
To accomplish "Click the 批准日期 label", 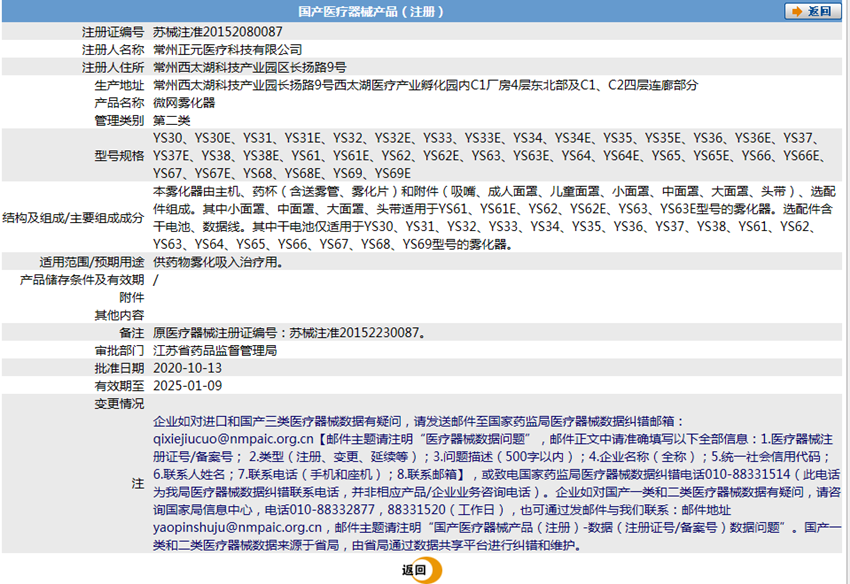I will click(119, 368).
